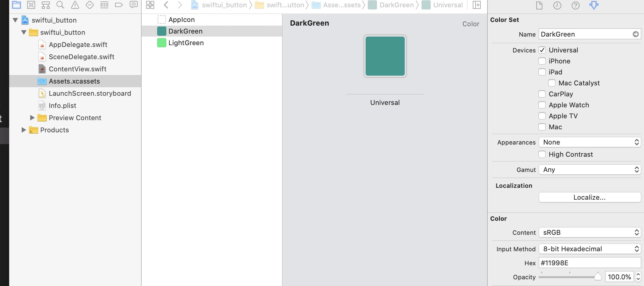644x286 pixels.
Task: Click the Opacity slider
Action: point(570,277)
